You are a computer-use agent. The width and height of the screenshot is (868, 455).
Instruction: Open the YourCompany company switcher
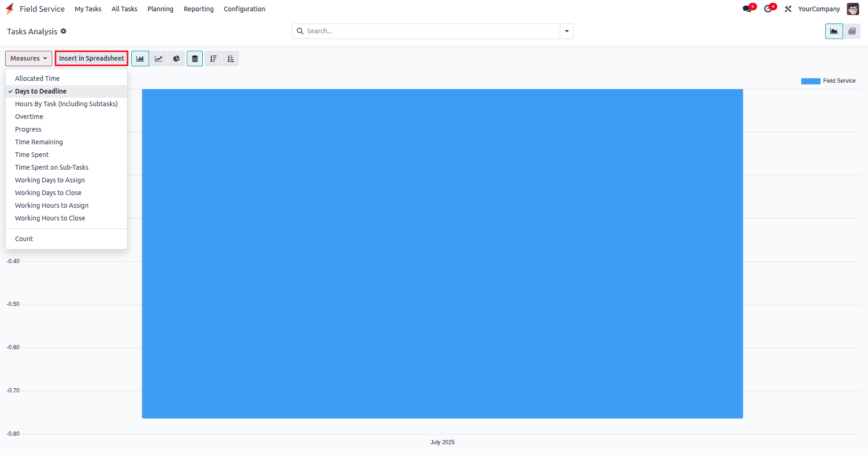[819, 9]
